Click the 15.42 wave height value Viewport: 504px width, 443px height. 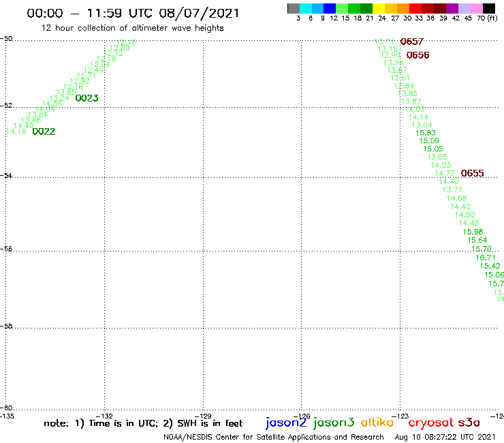490,266
